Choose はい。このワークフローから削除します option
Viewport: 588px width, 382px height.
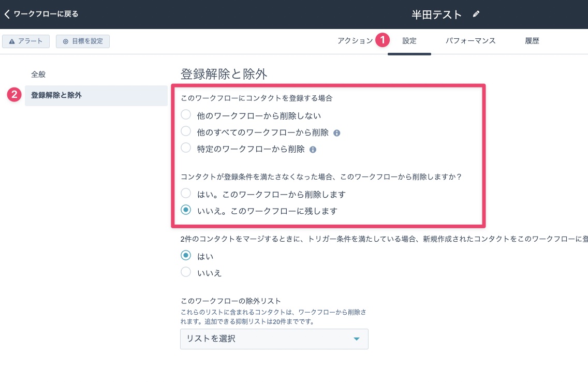[x=186, y=194]
